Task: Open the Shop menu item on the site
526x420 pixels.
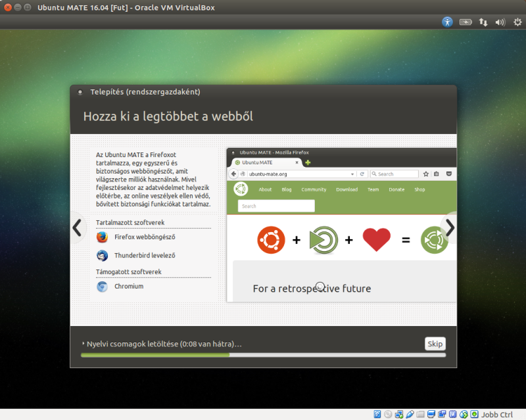Action: (419, 189)
